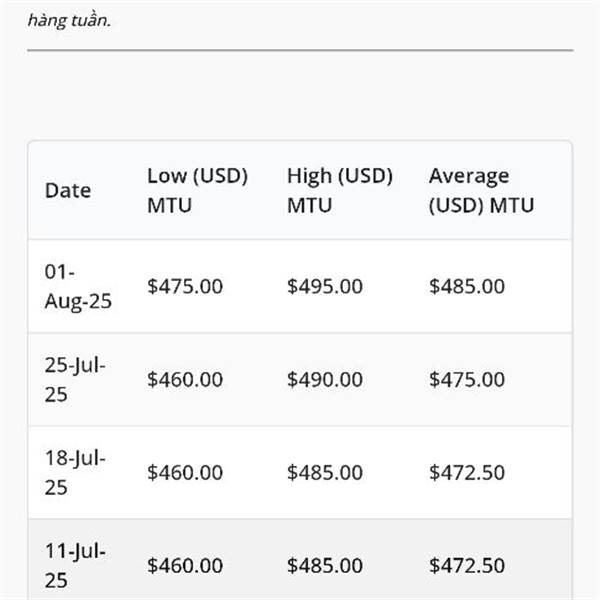Click the $475.00 low price for 01-Aug-25
This screenshot has width=600, height=600.
click(185, 287)
